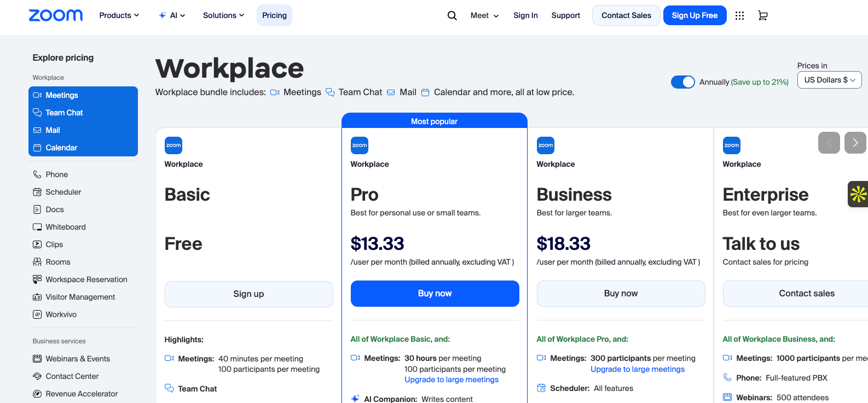The width and height of the screenshot is (868, 403).
Task: Open the search magnifier icon
Action: 452,15
